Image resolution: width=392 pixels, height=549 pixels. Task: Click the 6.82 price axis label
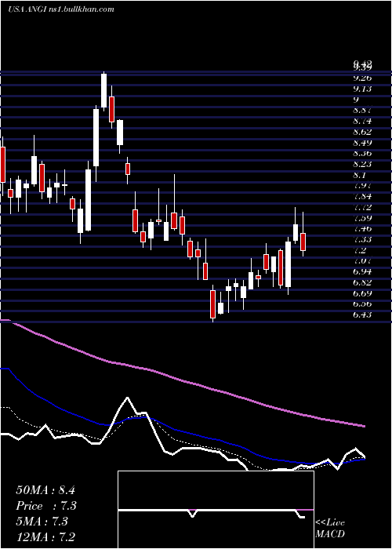362,282
